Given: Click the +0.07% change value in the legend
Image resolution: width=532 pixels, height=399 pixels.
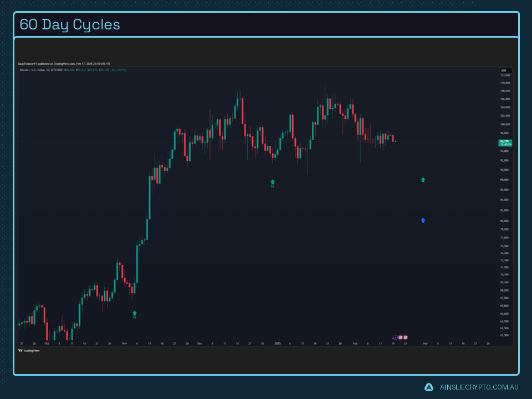Looking at the screenshot, I should (x=122, y=70).
